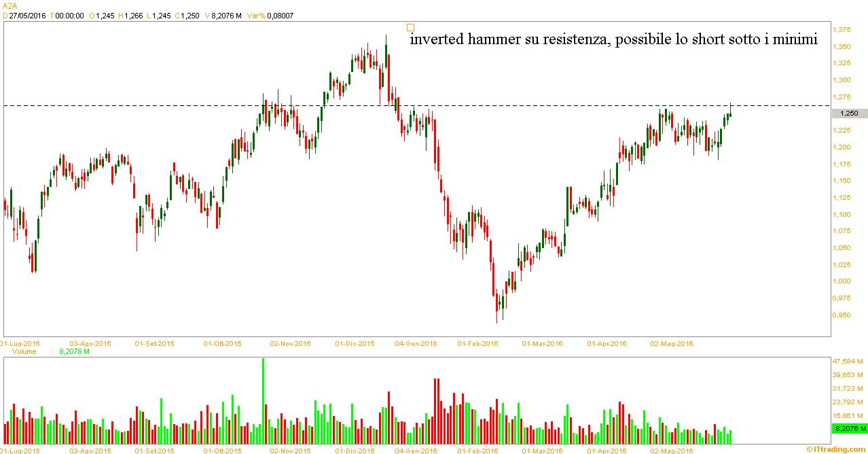Select the 04-Gen-2016 date under price chart

(416, 344)
